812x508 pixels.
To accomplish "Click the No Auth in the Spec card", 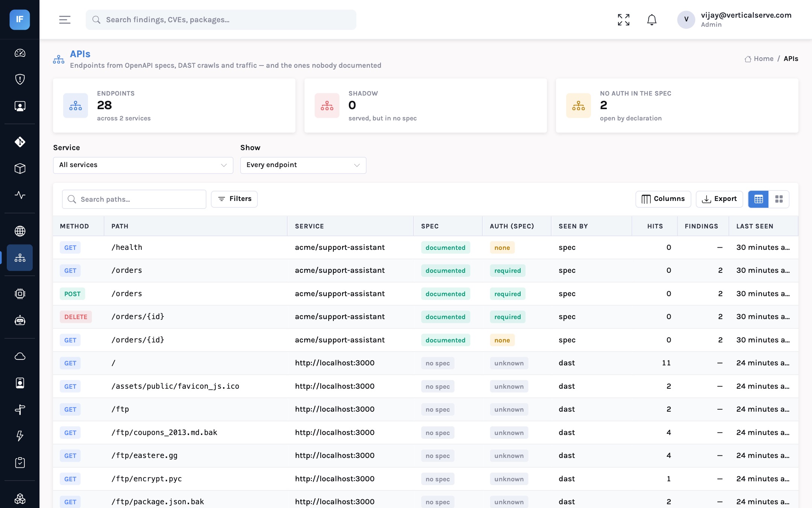I will pos(677,105).
